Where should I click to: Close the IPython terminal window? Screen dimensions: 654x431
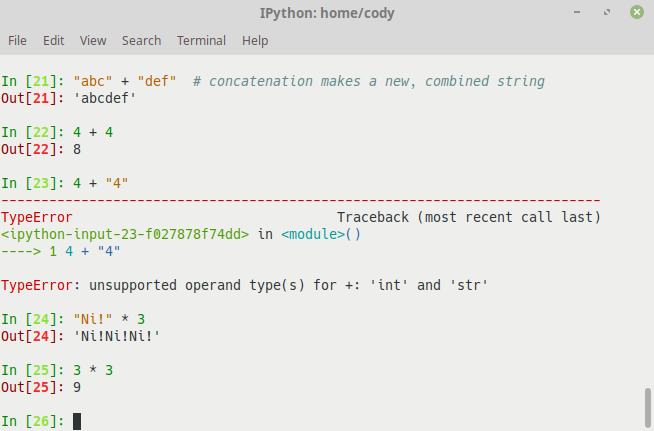(636, 12)
